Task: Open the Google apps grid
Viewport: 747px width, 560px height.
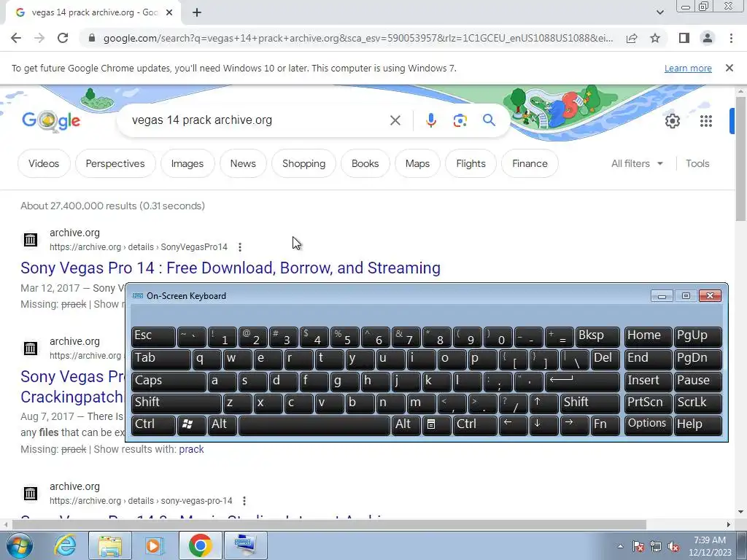Action: [706, 121]
